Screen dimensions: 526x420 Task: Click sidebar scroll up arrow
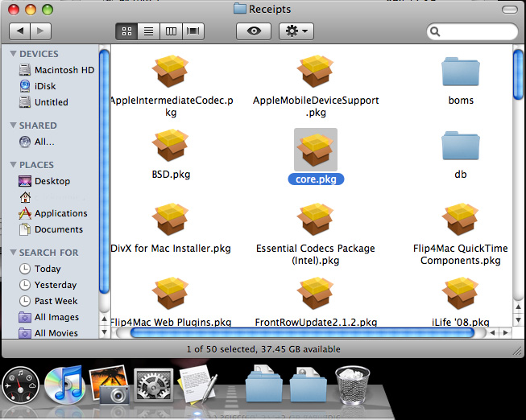click(104, 319)
